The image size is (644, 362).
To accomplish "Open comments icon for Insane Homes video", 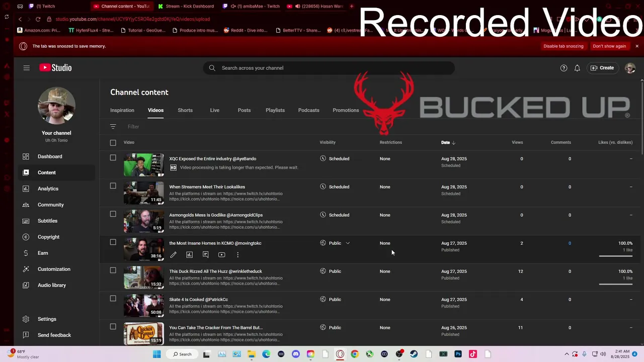I will coord(205,255).
